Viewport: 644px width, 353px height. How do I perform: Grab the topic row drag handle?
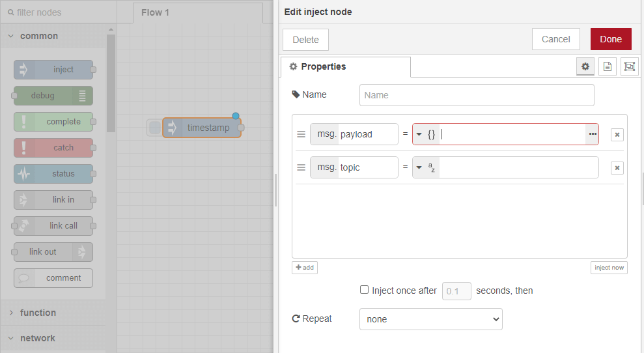(301, 167)
